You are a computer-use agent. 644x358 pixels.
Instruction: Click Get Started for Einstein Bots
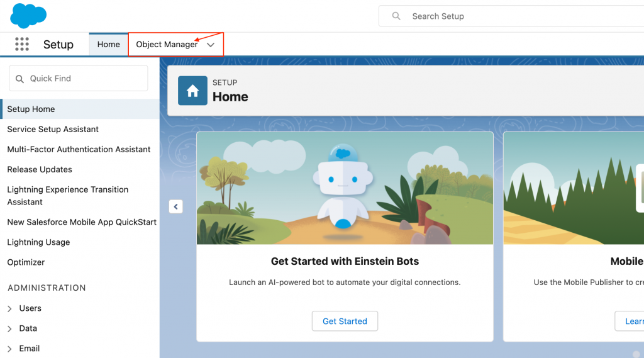tap(344, 321)
